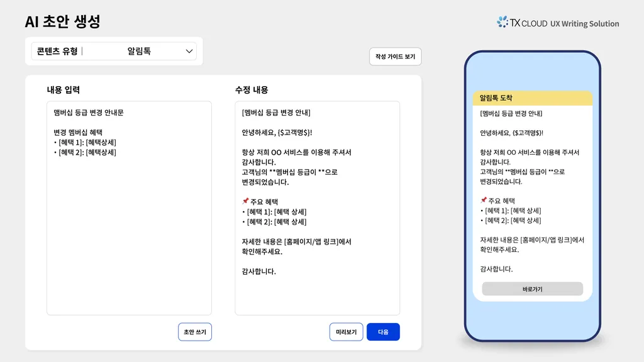Open the 작성 가이드 보기 guide

click(x=395, y=57)
